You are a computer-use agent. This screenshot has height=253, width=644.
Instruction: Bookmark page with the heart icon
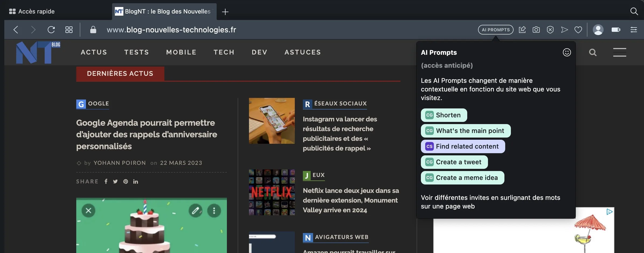pos(578,30)
